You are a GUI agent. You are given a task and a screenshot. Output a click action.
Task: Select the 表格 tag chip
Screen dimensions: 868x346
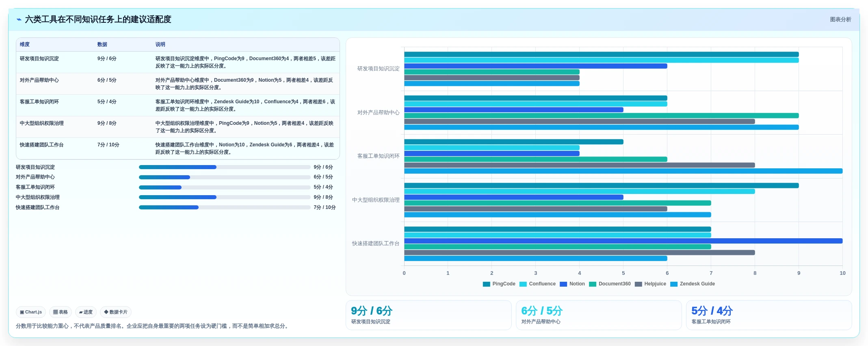(x=61, y=312)
